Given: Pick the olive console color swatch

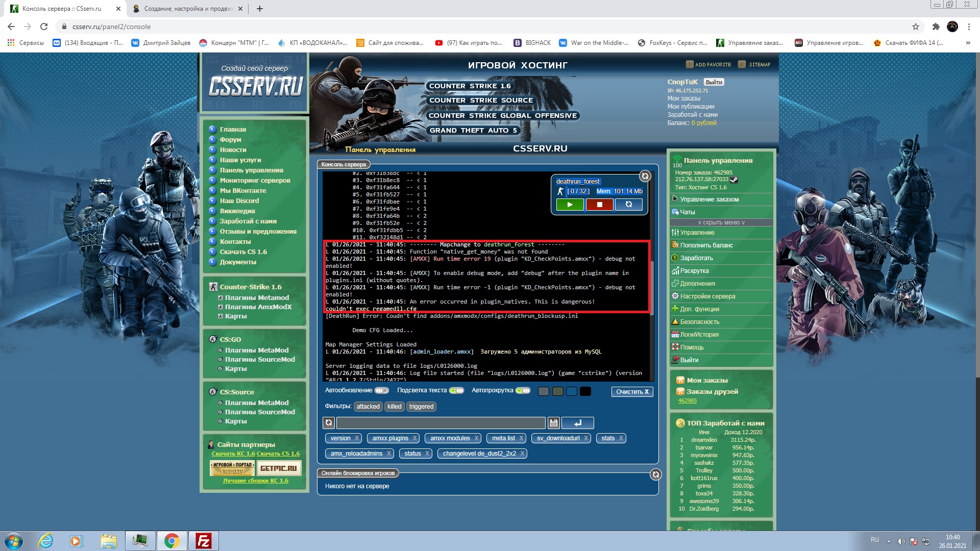Looking at the screenshot, I should pos(557,391).
